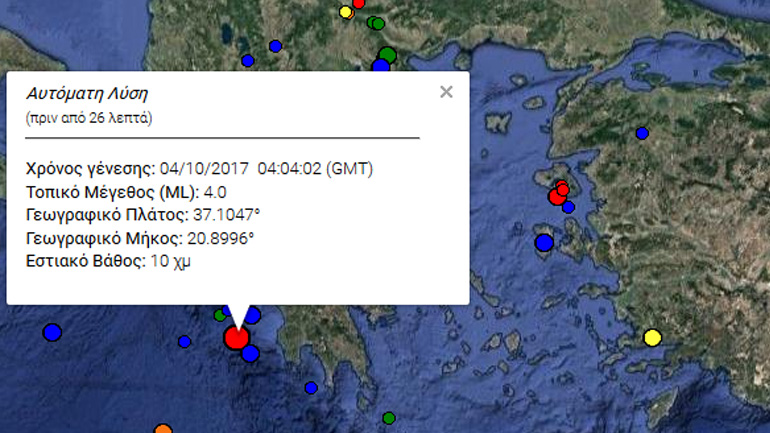This screenshot has height=433, width=770.
Task: Click the yellow earthquake marker near Turkish coast
Action: point(653,338)
